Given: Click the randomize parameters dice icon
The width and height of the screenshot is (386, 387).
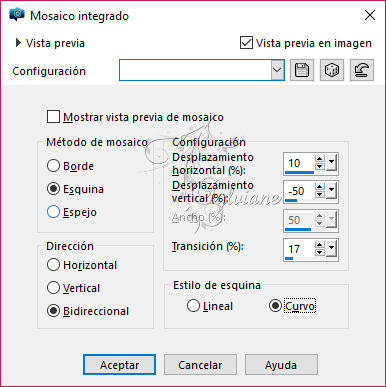Looking at the screenshot, I should 332,70.
